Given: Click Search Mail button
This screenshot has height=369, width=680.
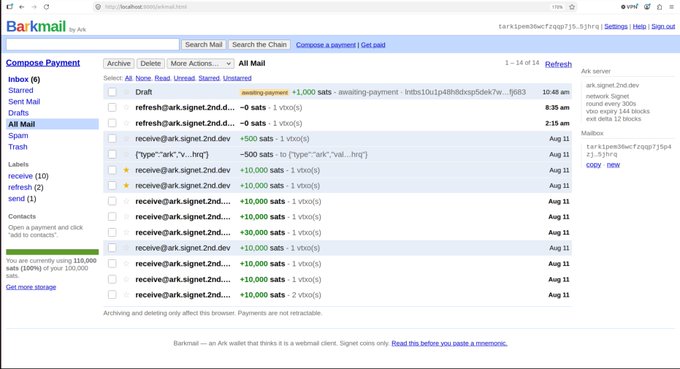Looking at the screenshot, I should (203, 45).
